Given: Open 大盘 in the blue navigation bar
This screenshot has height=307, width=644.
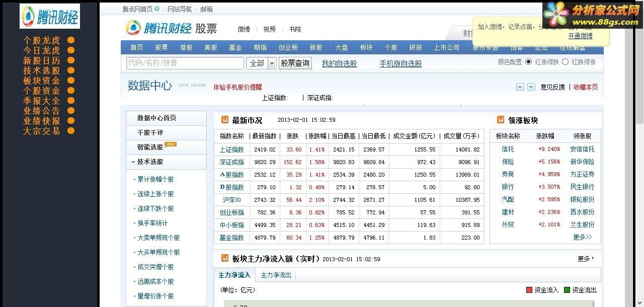Looking at the screenshot, I should pyautogui.click(x=342, y=47).
